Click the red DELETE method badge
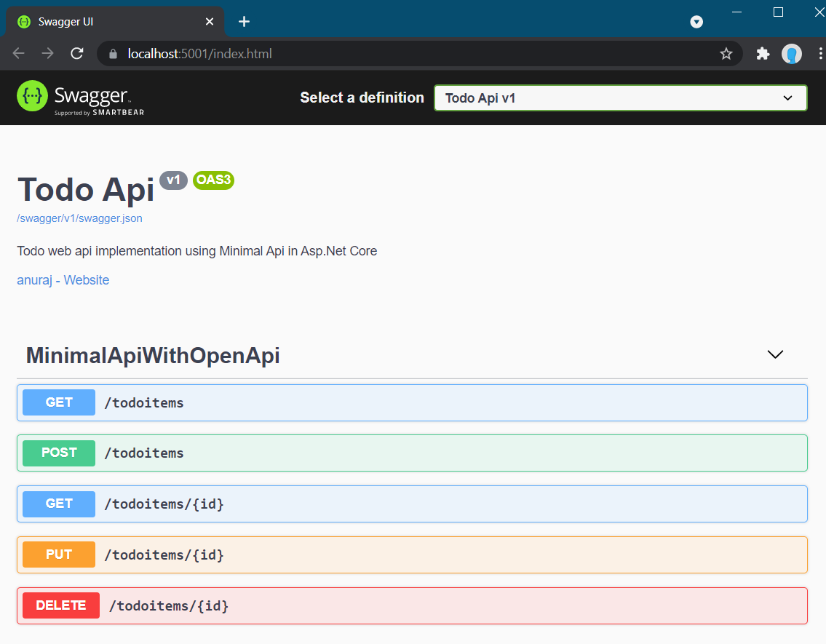This screenshot has height=644, width=826. click(61, 605)
